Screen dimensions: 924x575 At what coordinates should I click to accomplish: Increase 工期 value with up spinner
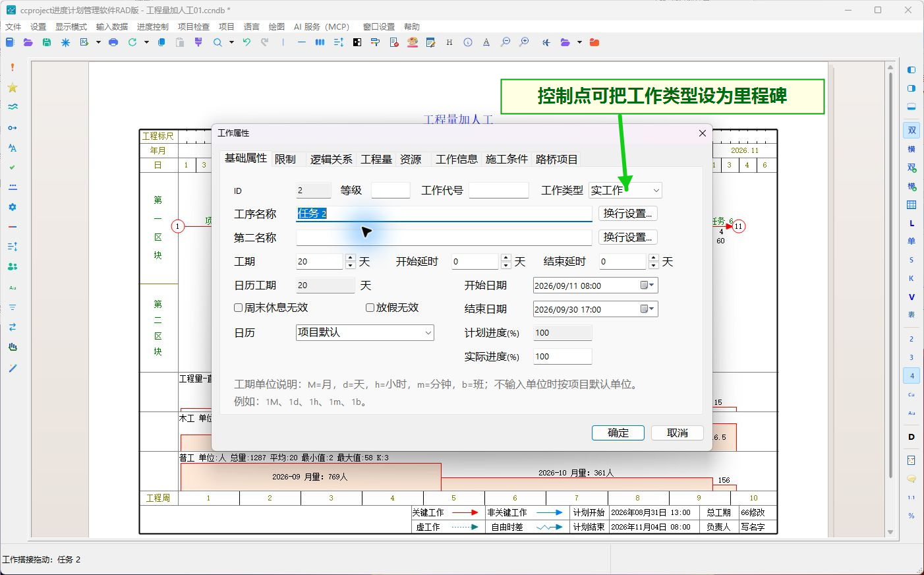click(x=351, y=258)
